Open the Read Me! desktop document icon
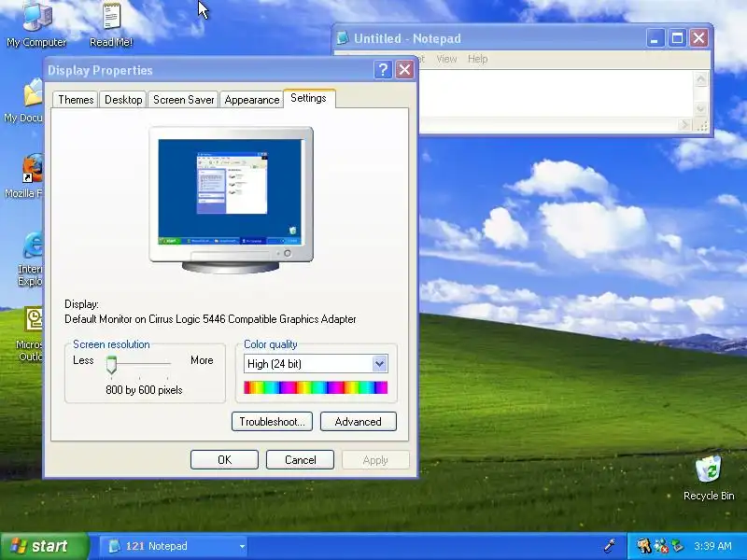Screen dimensions: 747x560 point(111,24)
